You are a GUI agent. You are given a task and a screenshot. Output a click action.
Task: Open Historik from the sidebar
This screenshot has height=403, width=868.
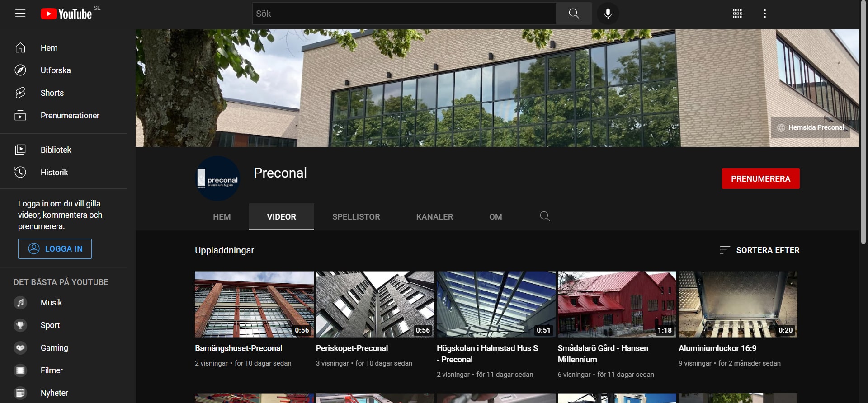click(x=54, y=173)
